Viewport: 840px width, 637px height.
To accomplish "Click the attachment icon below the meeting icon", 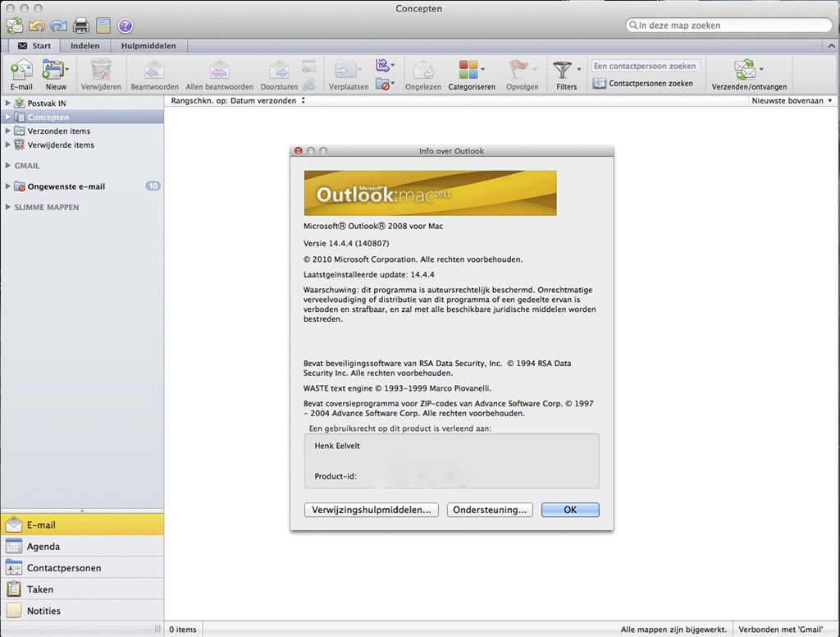I will point(308,85).
